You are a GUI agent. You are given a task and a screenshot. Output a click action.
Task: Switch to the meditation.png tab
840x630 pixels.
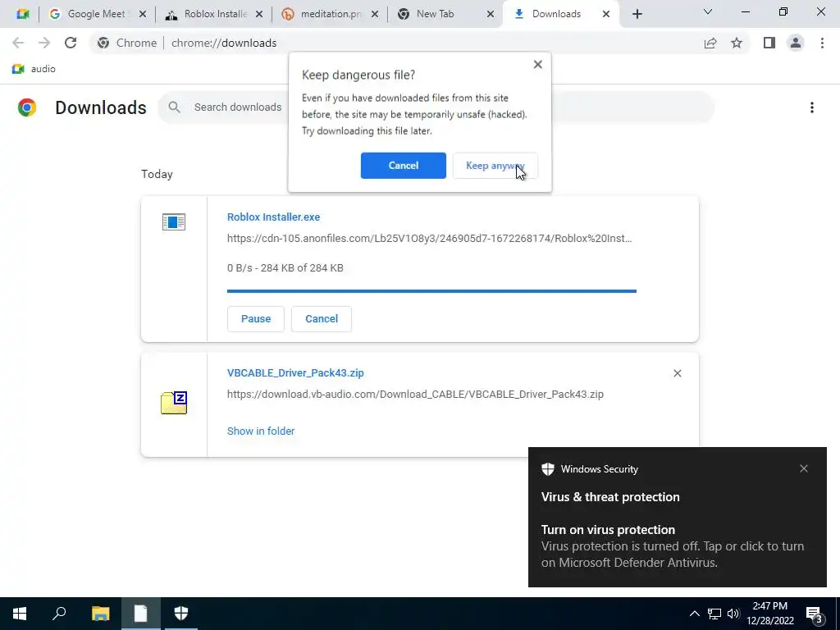coord(331,14)
